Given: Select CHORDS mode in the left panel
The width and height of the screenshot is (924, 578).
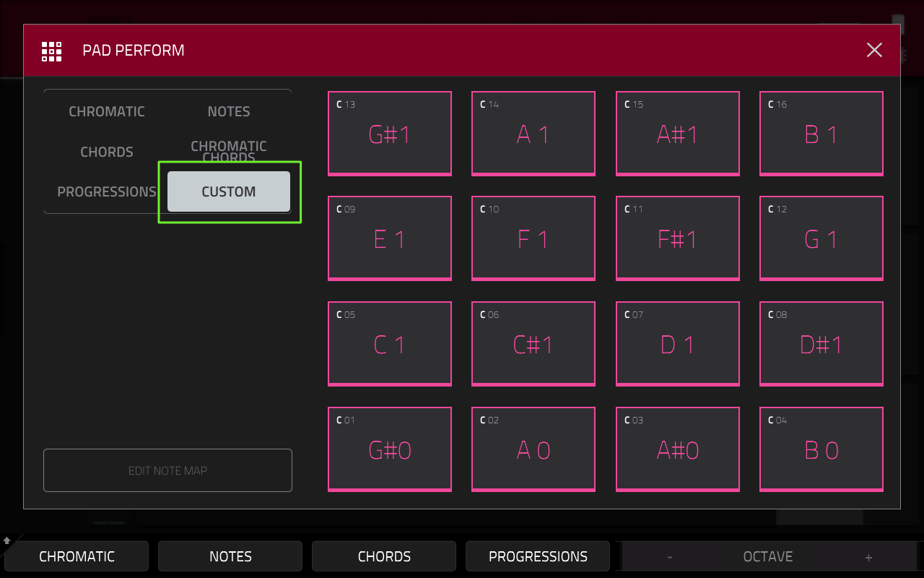Looking at the screenshot, I should [107, 152].
